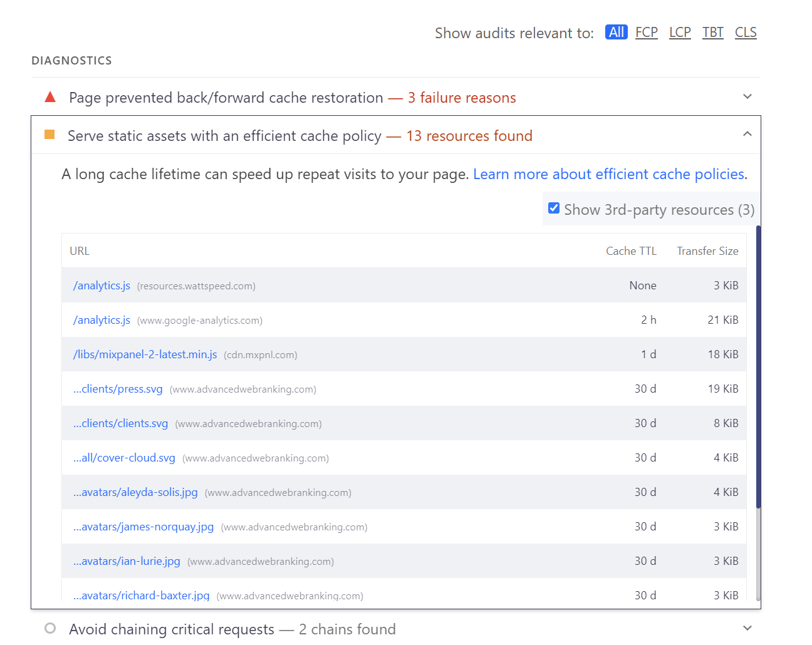The width and height of the screenshot is (812, 645).
Task: Open the avatars/james-norquay.jpg link
Action: [143, 527]
